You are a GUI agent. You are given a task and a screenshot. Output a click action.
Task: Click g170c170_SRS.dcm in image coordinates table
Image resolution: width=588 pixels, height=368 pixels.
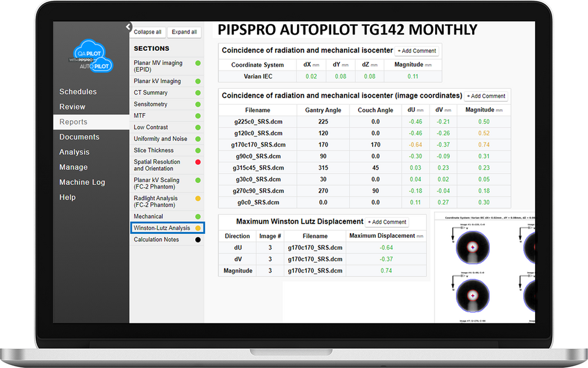point(258,145)
